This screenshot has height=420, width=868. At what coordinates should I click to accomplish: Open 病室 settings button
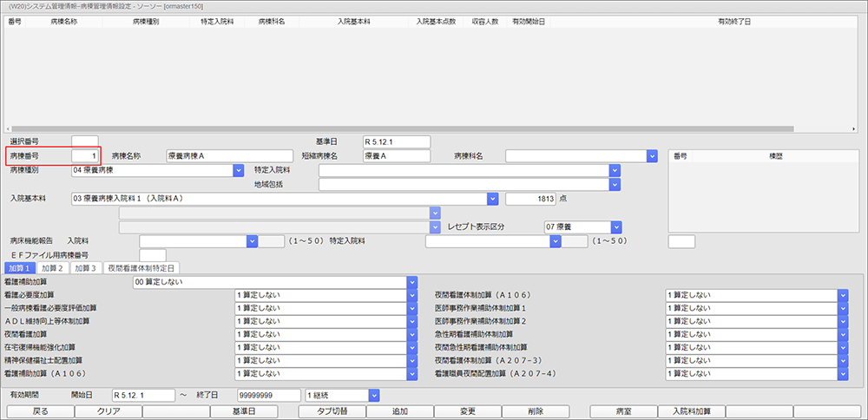click(x=623, y=411)
